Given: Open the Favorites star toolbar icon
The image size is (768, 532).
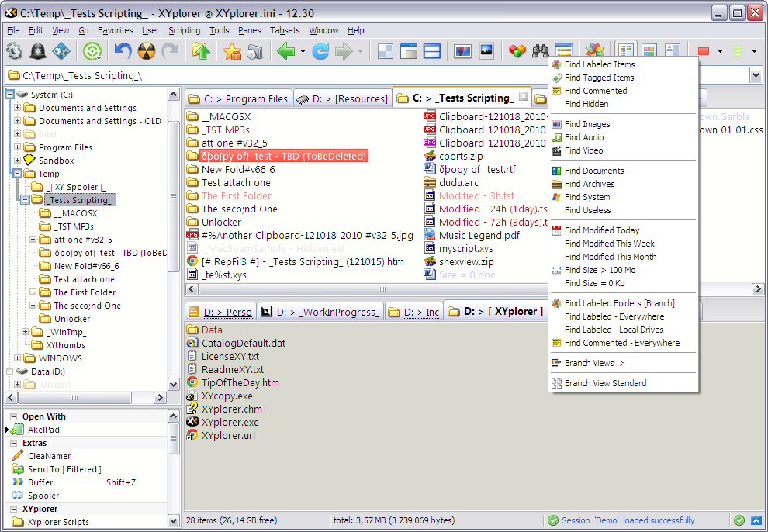Looking at the screenshot, I should pyautogui.click(x=231, y=51).
